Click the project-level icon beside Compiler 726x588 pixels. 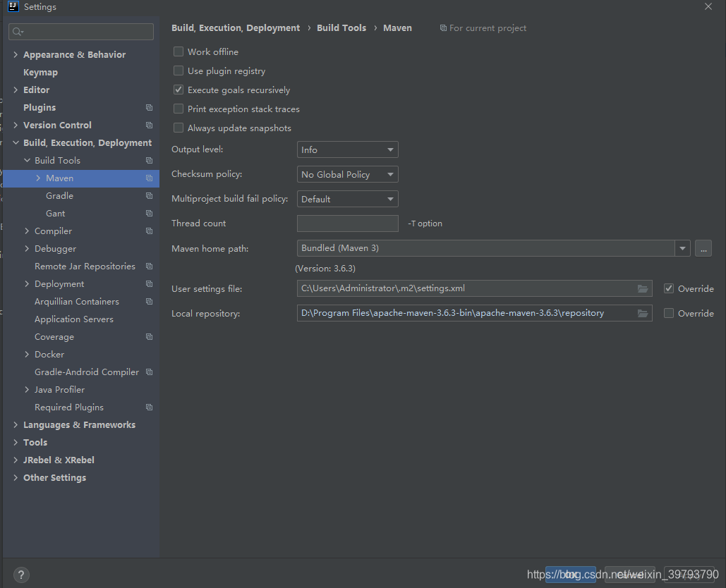[149, 231]
